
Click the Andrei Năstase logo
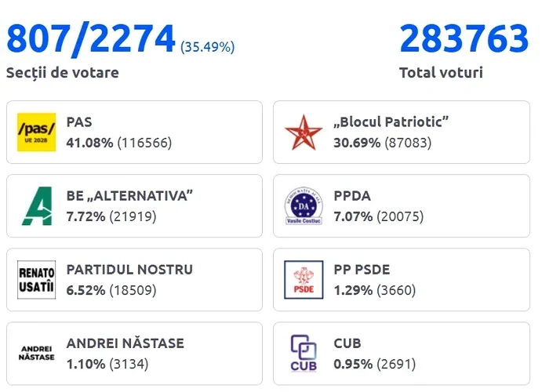click(36, 353)
